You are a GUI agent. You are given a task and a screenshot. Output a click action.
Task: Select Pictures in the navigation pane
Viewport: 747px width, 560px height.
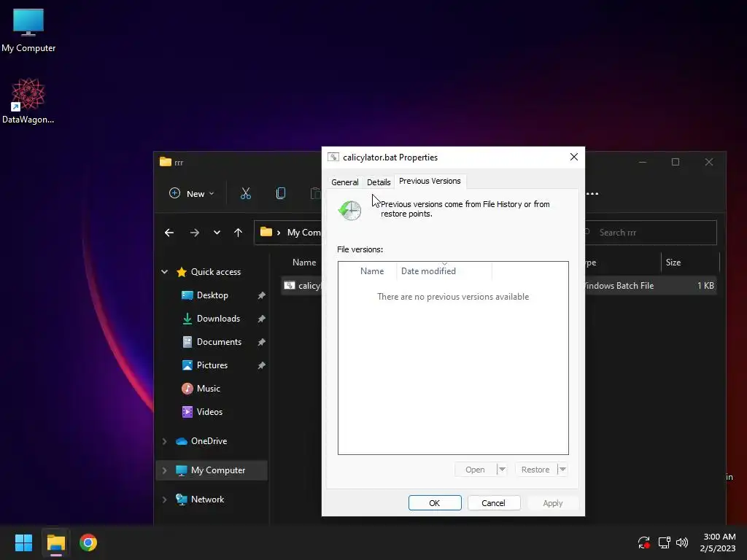[x=212, y=365]
